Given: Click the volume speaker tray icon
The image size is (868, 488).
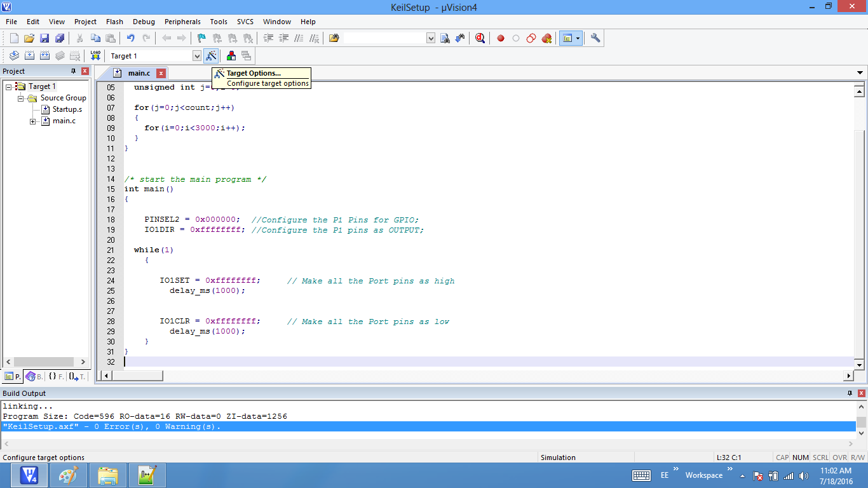Looking at the screenshot, I should [804, 475].
